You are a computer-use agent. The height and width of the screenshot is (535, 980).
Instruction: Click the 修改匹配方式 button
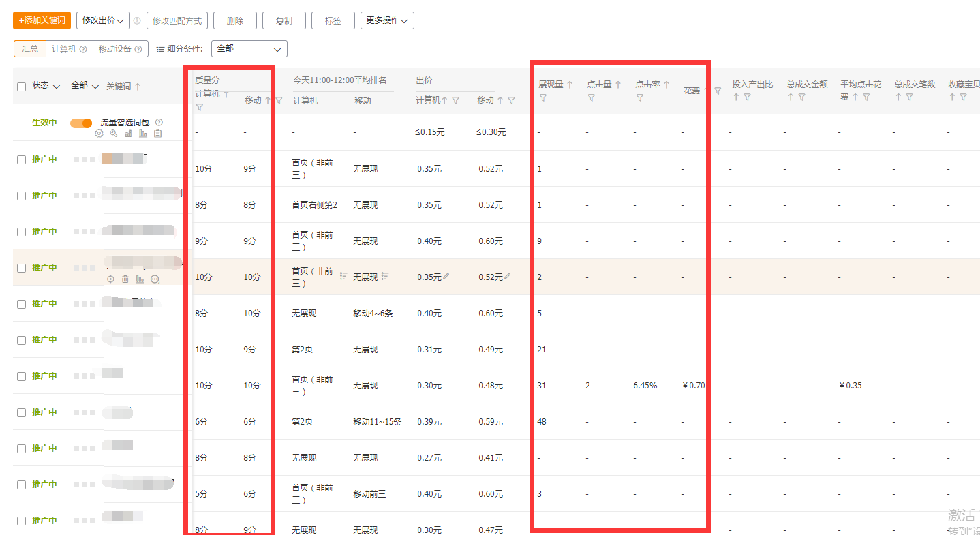(x=177, y=20)
